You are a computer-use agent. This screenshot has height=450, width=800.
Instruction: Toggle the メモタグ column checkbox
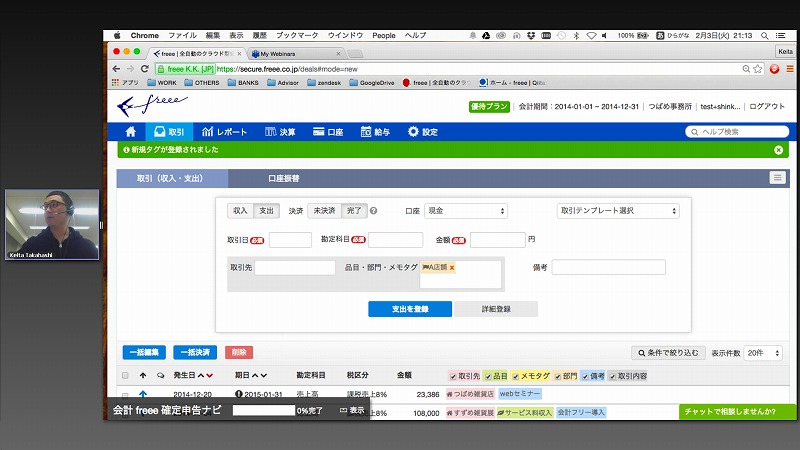click(516, 376)
